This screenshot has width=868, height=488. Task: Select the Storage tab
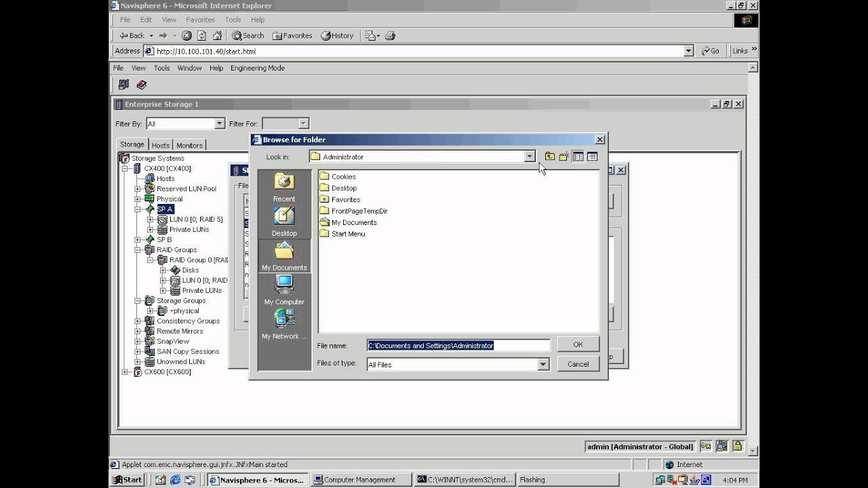pyautogui.click(x=132, y=144)
